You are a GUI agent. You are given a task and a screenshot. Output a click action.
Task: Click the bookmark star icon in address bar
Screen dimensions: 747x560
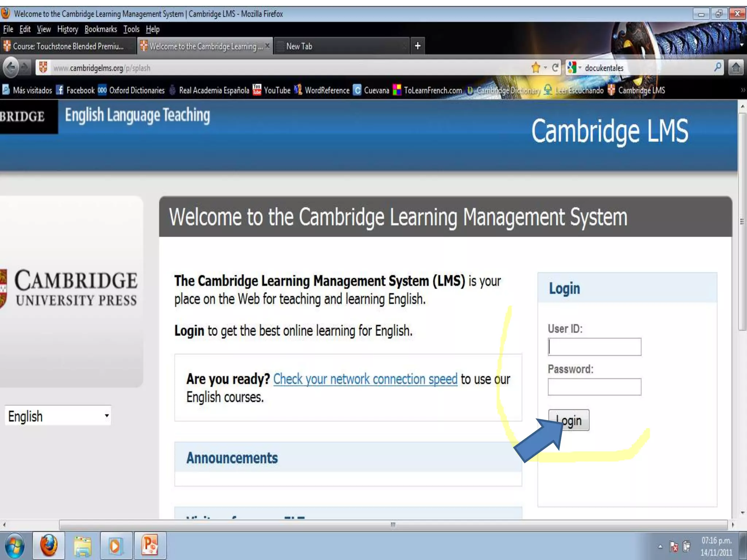[x=535, y=68]
